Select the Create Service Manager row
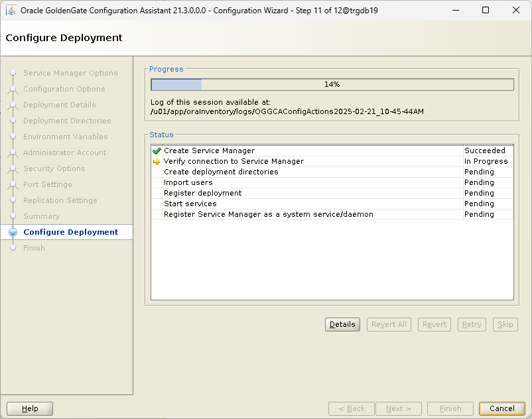 coord(332,151)
